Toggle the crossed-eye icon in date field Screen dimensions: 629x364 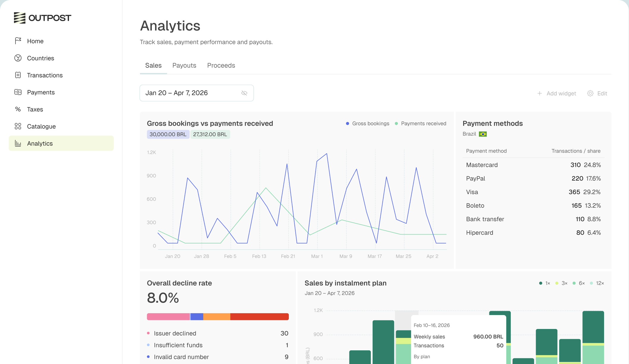[244, 93]
